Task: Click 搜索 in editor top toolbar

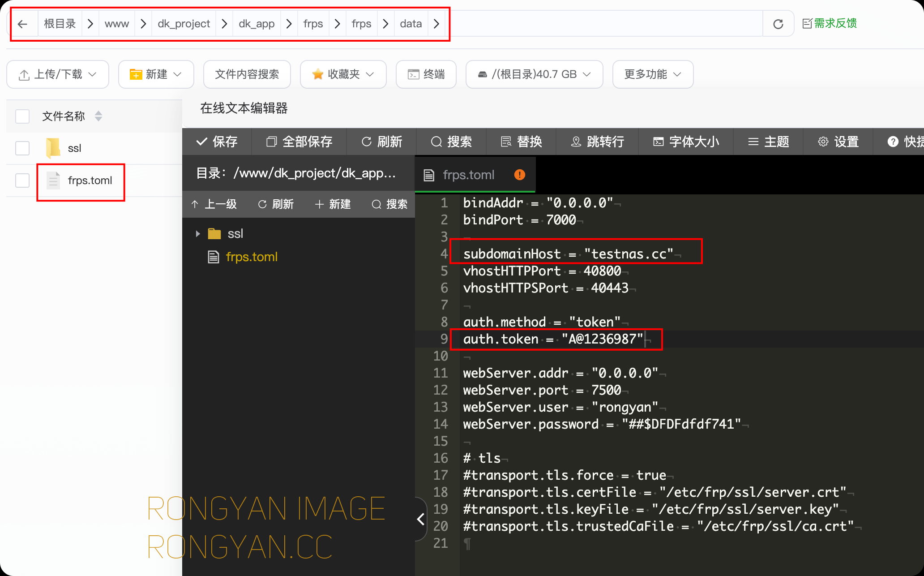Action: coord(451,142)
